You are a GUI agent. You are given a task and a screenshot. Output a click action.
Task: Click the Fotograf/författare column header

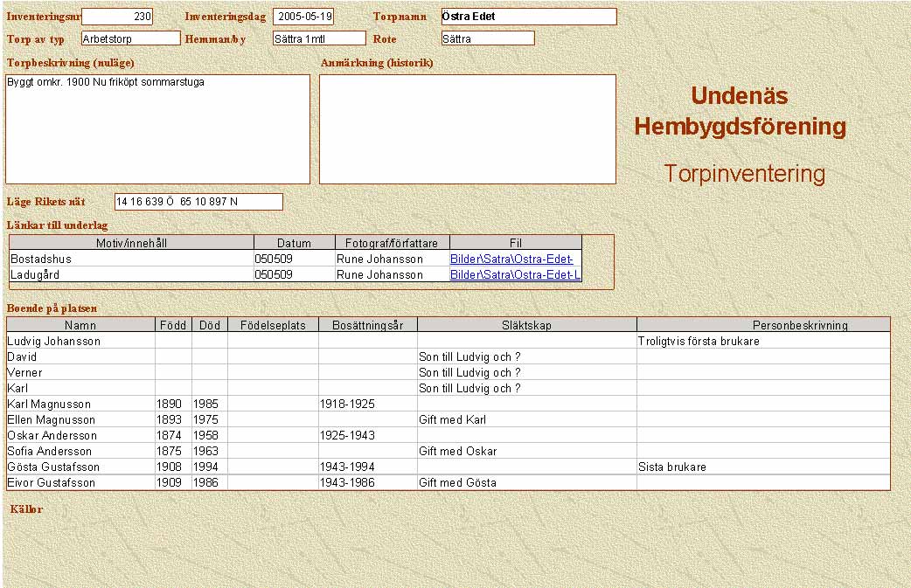[392, 243]
